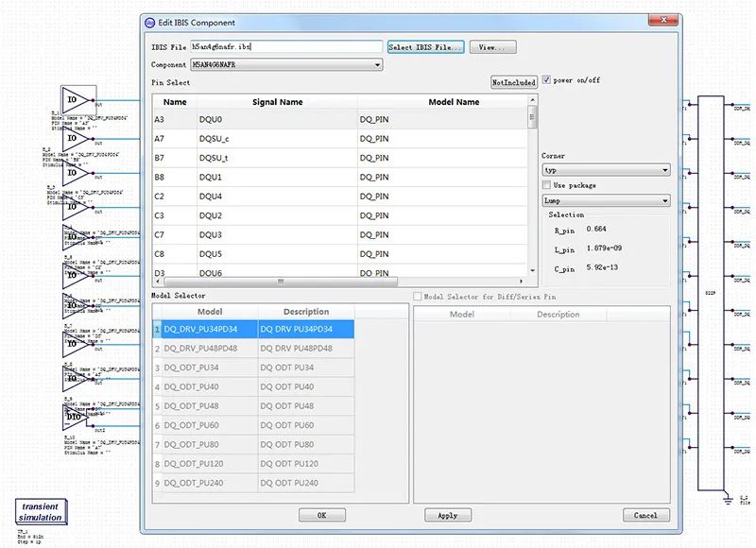Open the Lump package dropdown
Image resolution: width=756 pixels, height=548 pixels.
(x=606, y=200)
